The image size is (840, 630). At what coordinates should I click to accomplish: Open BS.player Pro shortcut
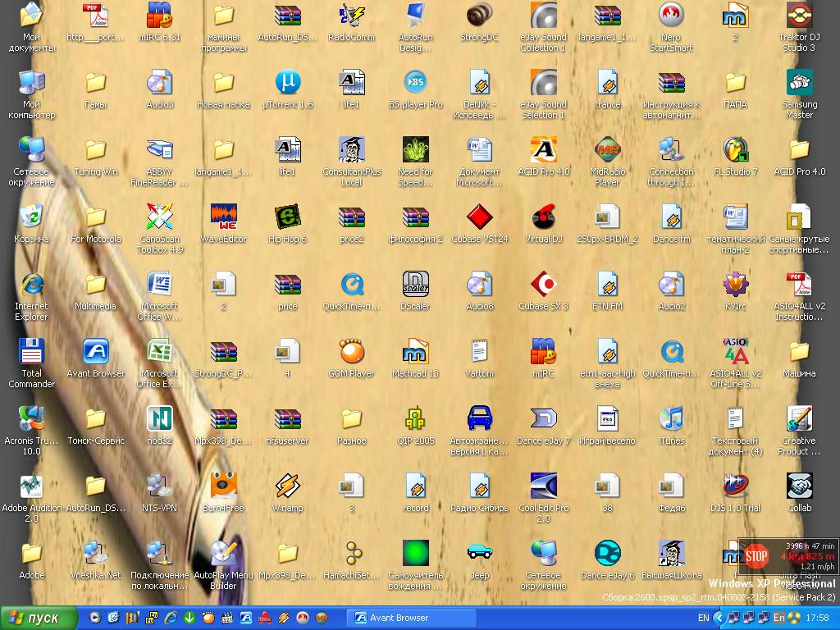(416, 83)
